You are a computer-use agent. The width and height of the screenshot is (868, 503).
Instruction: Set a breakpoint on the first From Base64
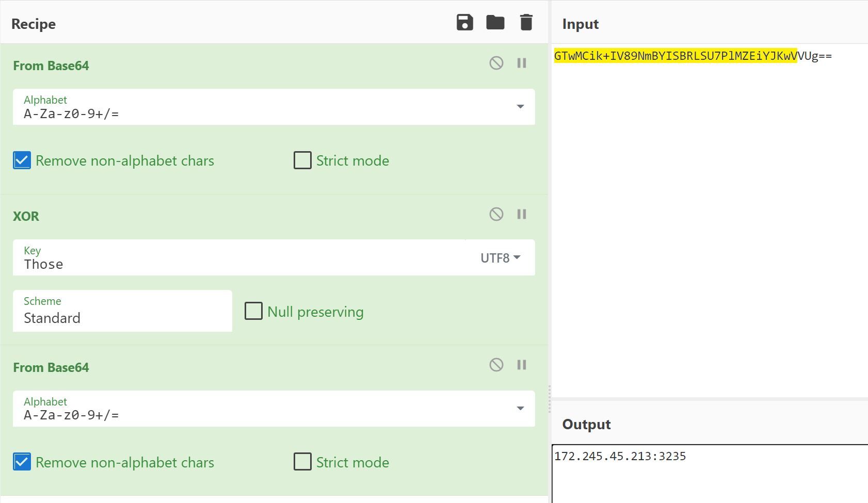[522, 63]
